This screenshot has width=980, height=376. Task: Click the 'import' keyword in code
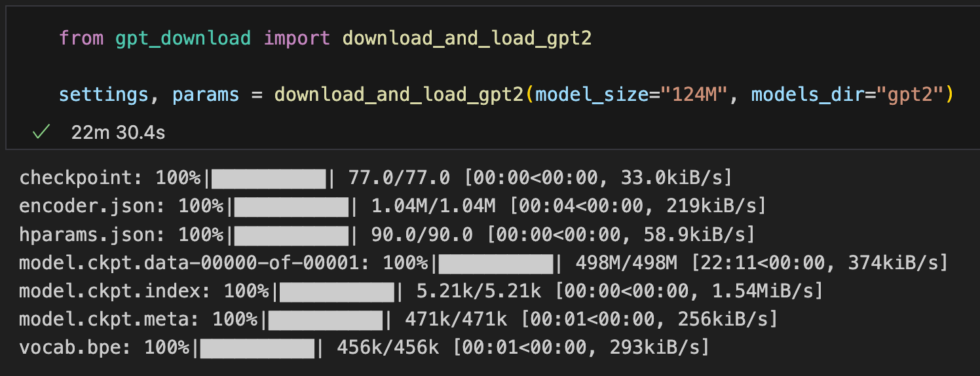coord(297,38)
